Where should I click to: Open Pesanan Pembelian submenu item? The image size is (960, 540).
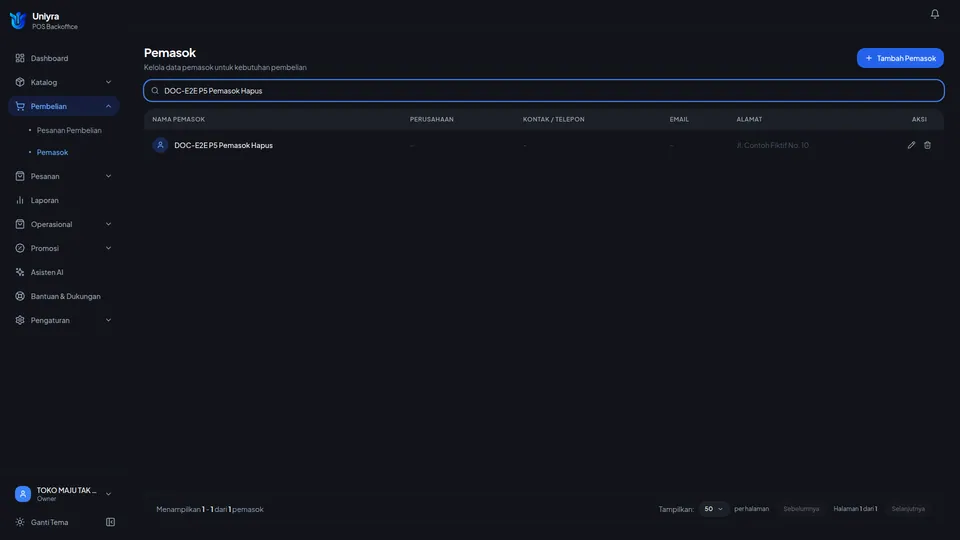click(69, 130)
